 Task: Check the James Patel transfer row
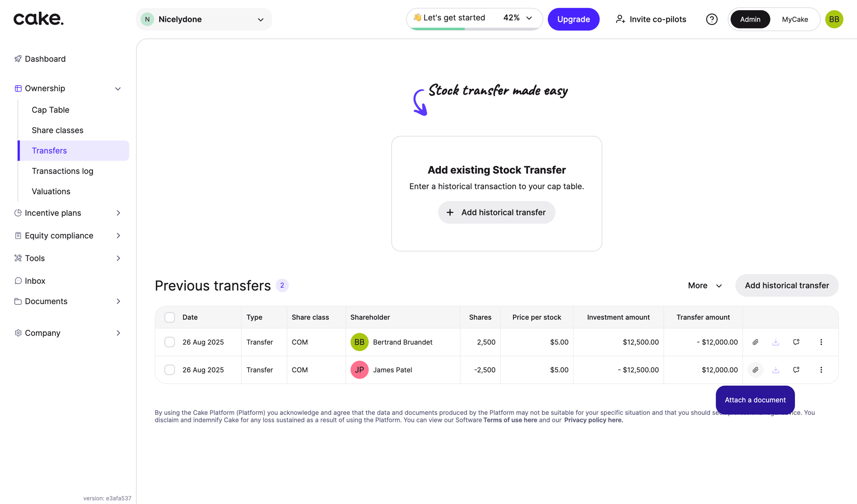coord(170,370)
